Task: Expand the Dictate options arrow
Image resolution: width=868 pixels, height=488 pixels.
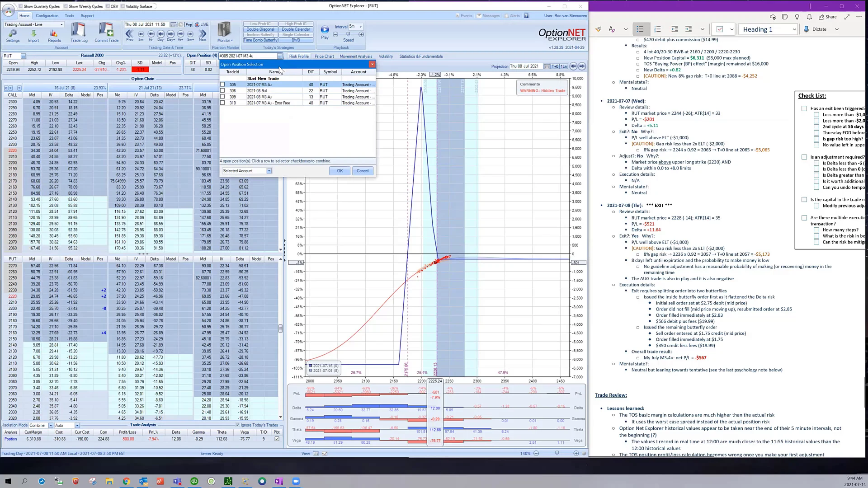Action: click(x=837, y=29)
